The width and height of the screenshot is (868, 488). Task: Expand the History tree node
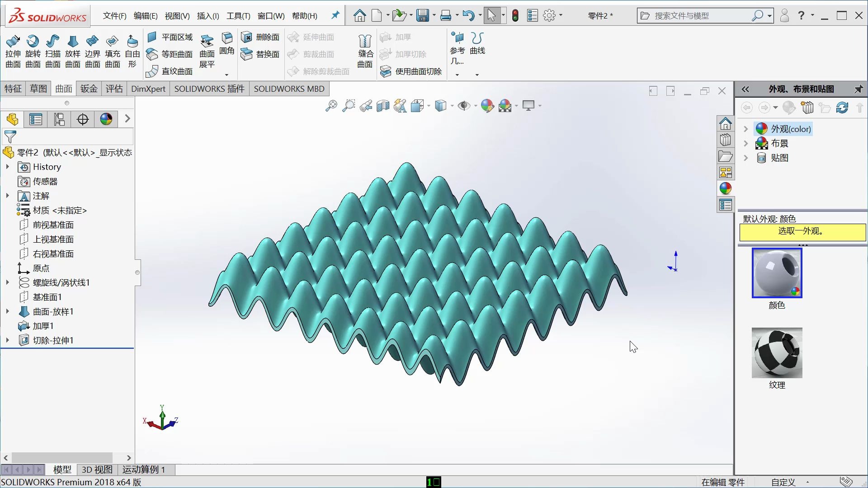click(8, 167)
